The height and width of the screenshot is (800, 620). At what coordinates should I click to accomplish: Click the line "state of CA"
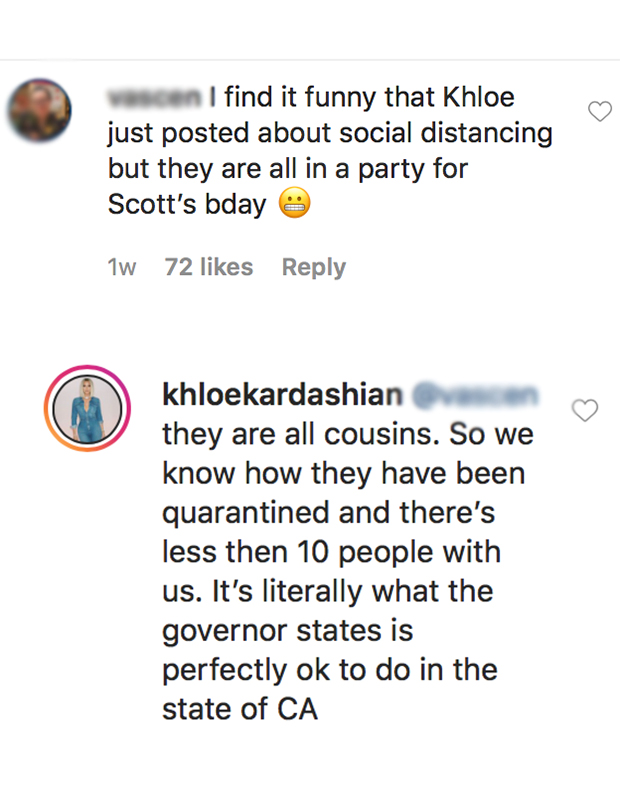240,709
